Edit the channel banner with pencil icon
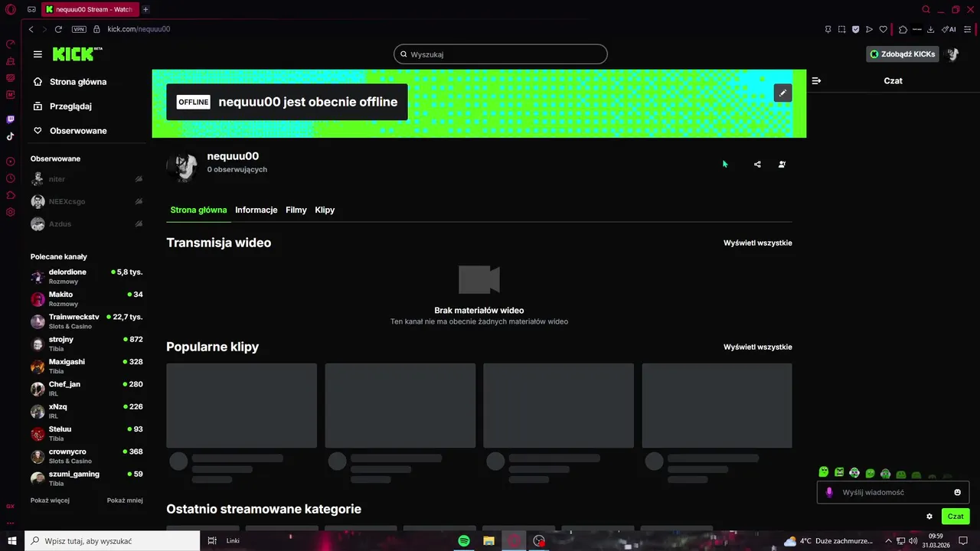This screenshot has height=551, width=980. tap(782, 93)
